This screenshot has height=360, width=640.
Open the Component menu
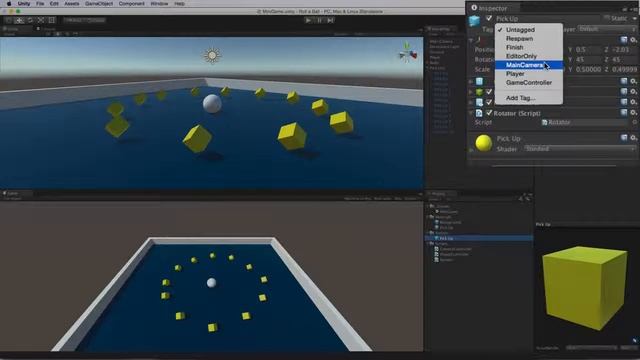131,4
